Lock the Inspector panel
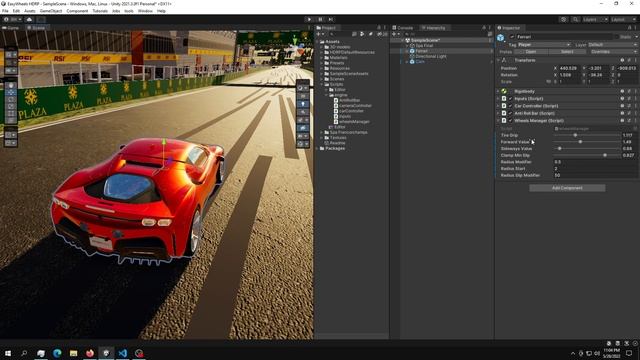This screenshot has width=640, height=360. tap(629, 28)
